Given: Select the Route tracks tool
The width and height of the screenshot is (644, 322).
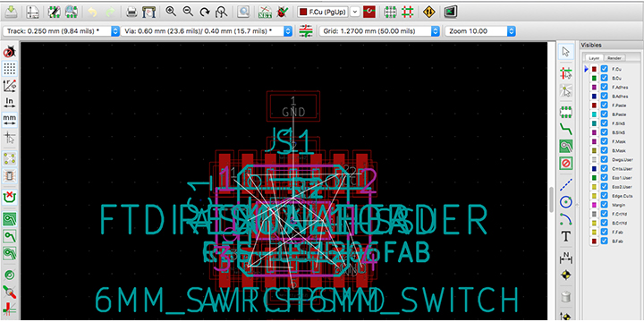Looking at the screenshot, I should point(566,129).
